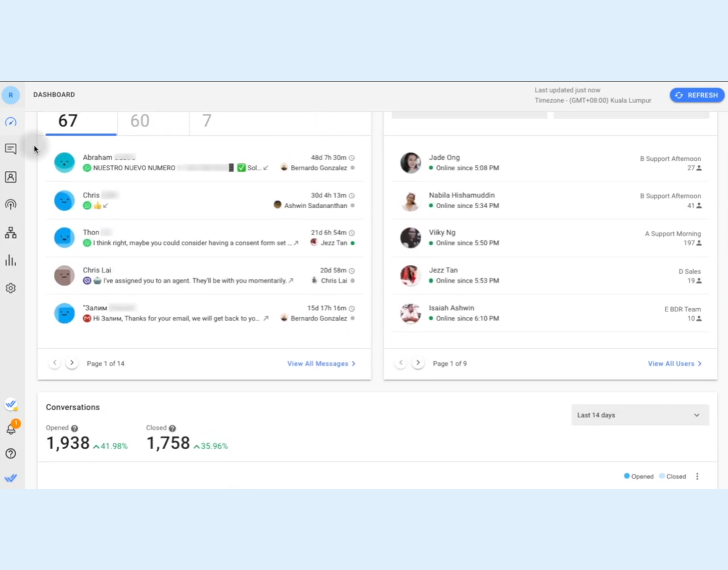Viewport: 728px width, 570px height.
Task: Click the double-check status icon above bell
Action: coord(11,404)
